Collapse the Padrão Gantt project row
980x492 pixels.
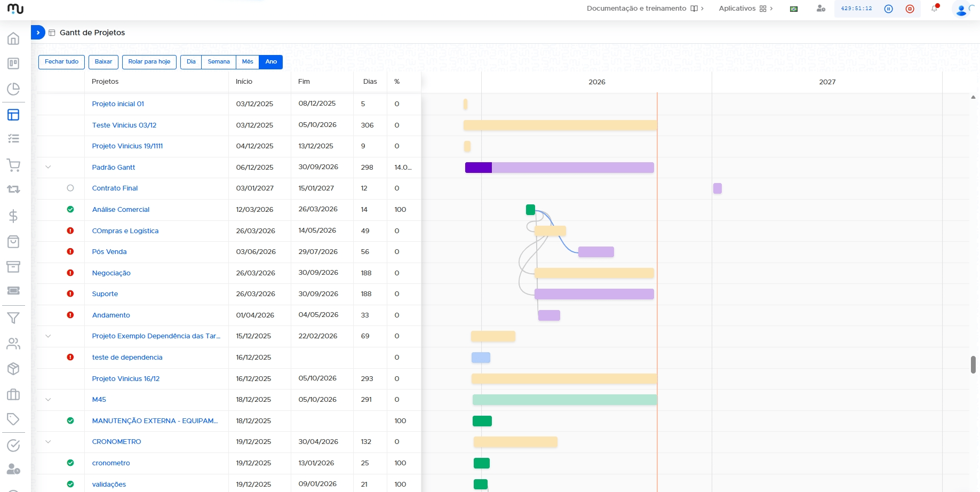48,167
